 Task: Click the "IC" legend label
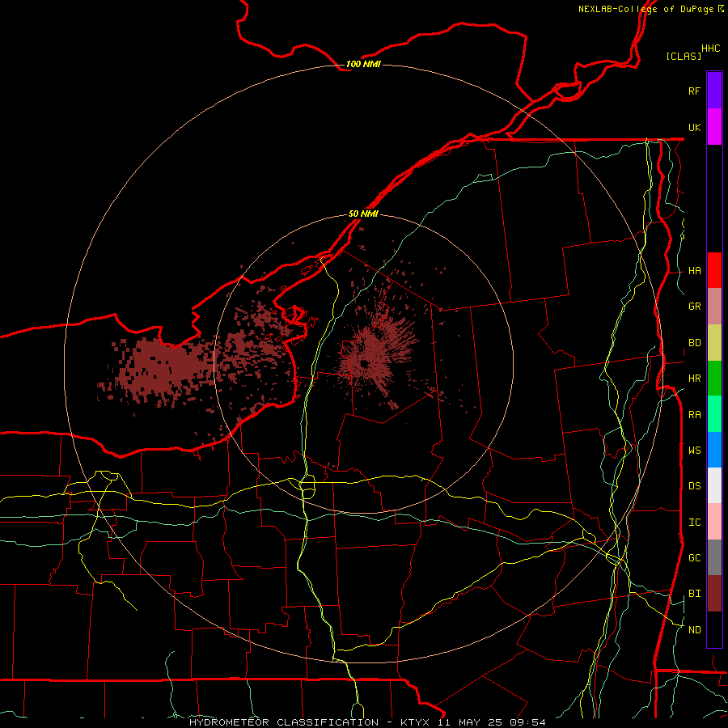point(694,522)
